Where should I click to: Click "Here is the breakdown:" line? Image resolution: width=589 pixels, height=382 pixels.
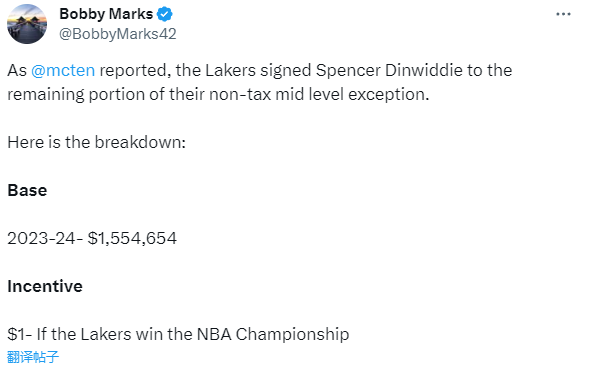coord(97,142)
